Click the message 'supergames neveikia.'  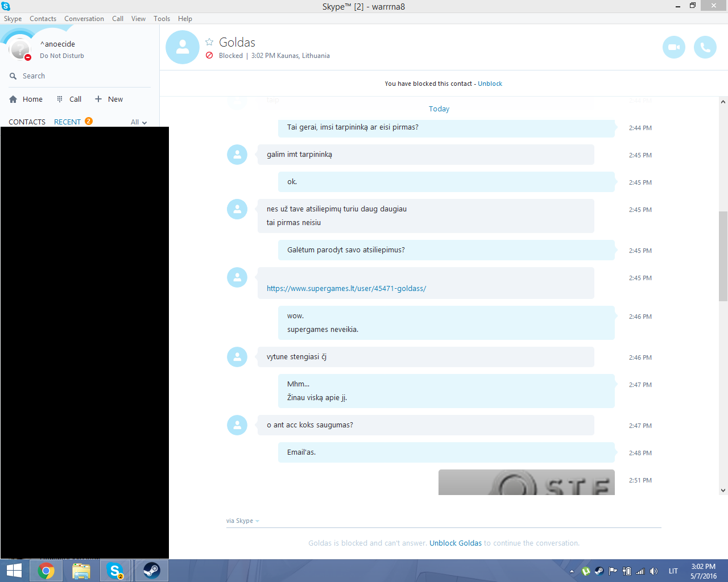323,330
